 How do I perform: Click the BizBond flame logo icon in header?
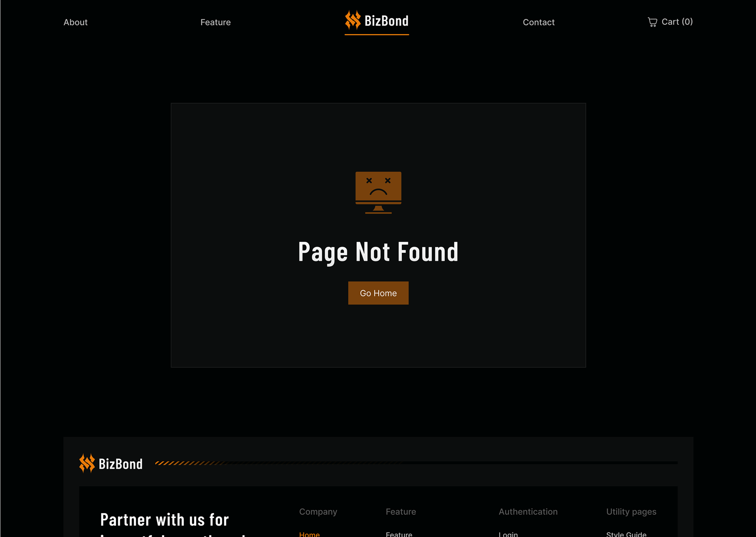click(353, 20)
